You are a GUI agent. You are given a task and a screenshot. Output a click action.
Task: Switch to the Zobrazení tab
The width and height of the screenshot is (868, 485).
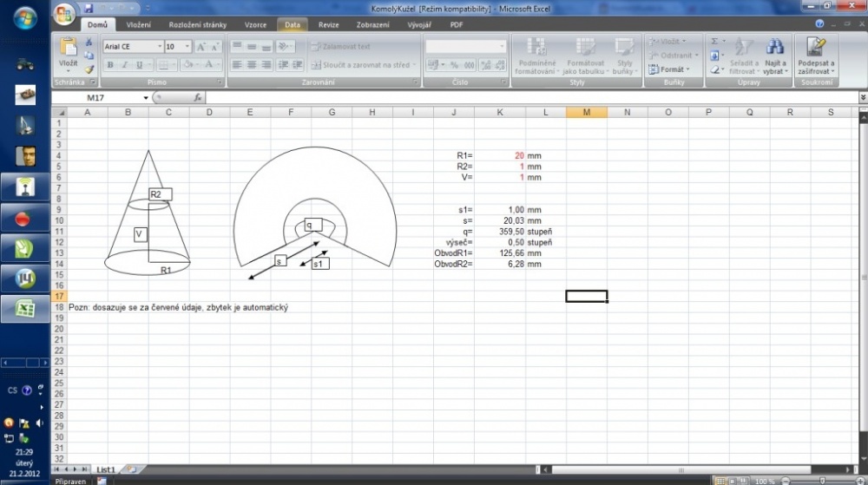coord(372,25)
